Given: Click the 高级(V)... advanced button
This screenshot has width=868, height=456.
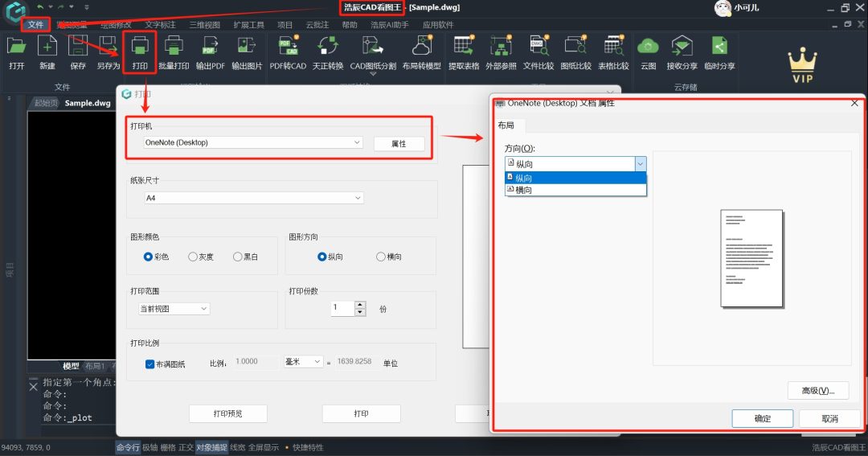Looking at the screenshot, I should pos(818,391).
